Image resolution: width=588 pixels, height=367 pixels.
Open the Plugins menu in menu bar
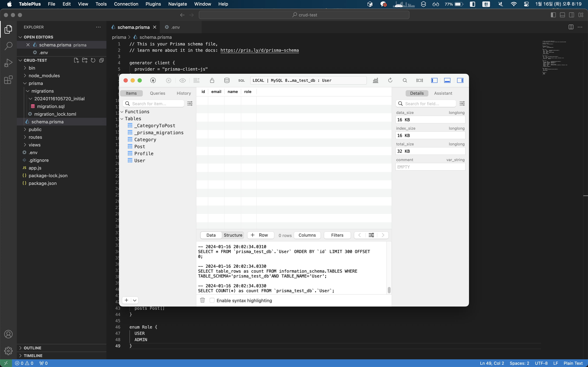[153, 4]
